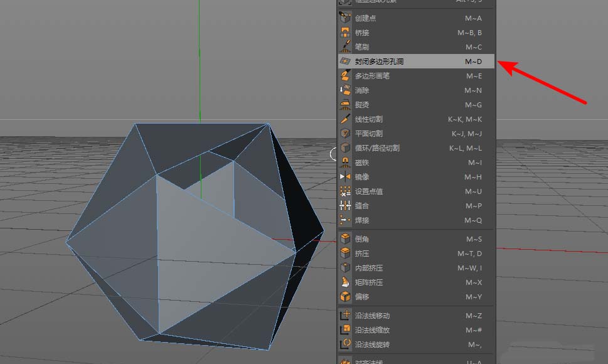Click the Close Polygon Hole (封闭多边形孔洞) icon
The height and width of the screenshot is (364, 608).
tap(344, 62)
